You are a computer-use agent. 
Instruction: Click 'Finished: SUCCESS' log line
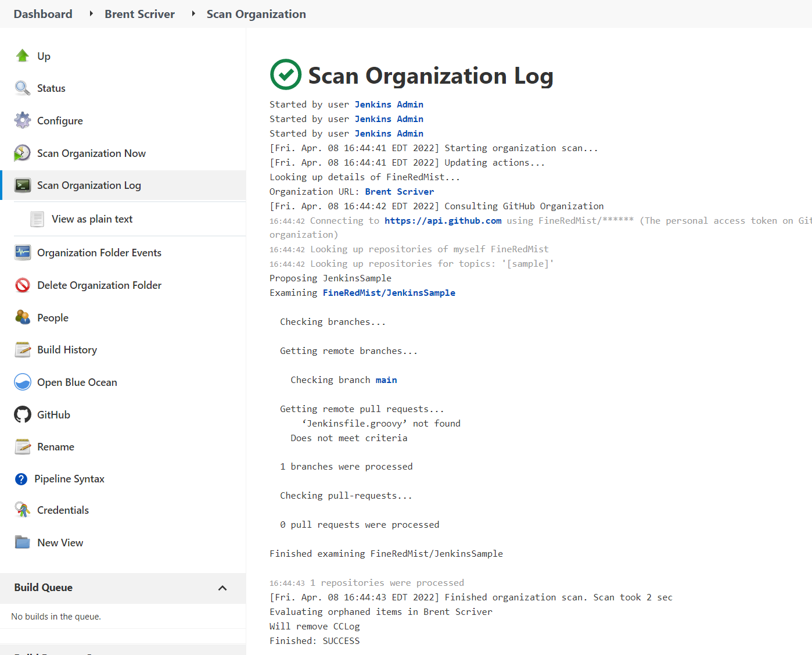pos(314,641)
